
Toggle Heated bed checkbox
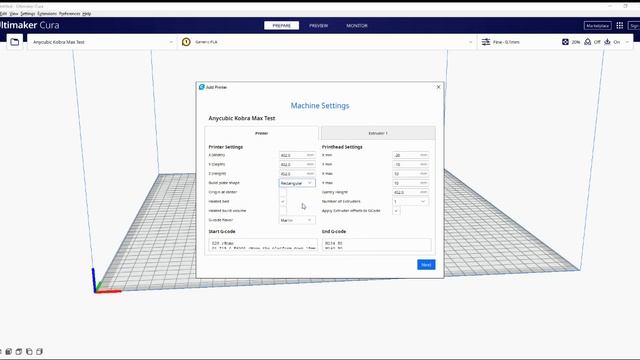(282, 202)
